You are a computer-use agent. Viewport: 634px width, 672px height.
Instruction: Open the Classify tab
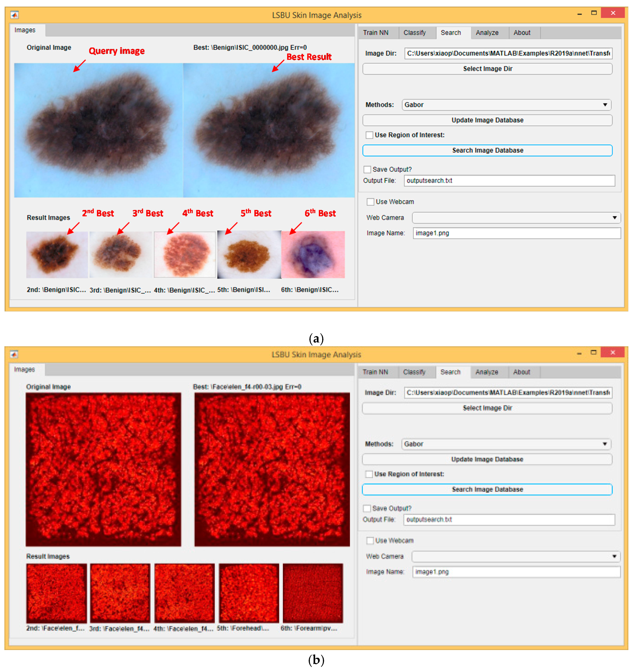click(x=415, y=33)
